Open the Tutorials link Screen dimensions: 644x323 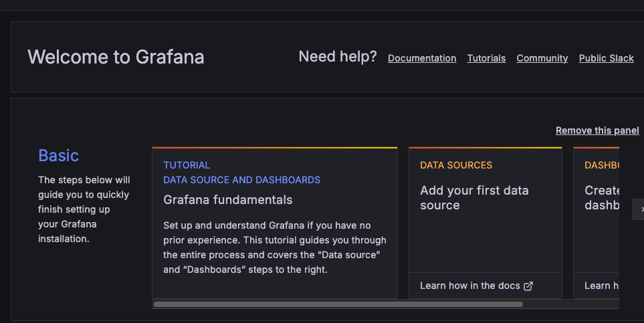pos(486,58)
